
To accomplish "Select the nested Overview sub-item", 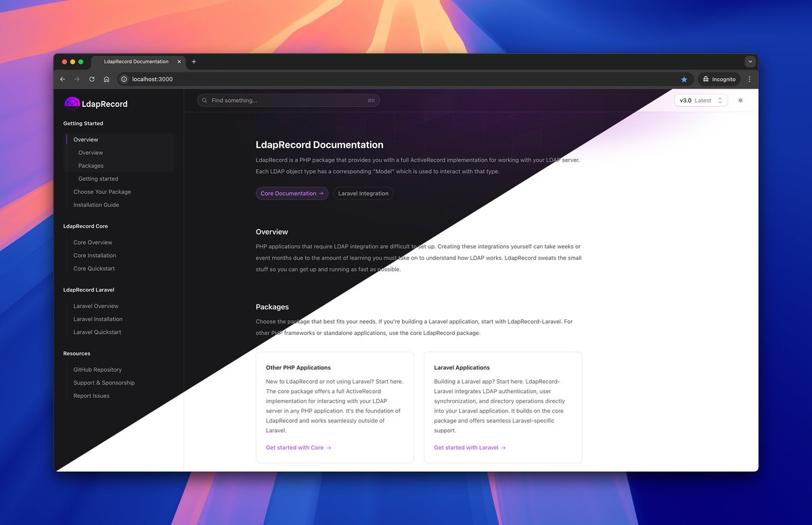I will 91,153.
